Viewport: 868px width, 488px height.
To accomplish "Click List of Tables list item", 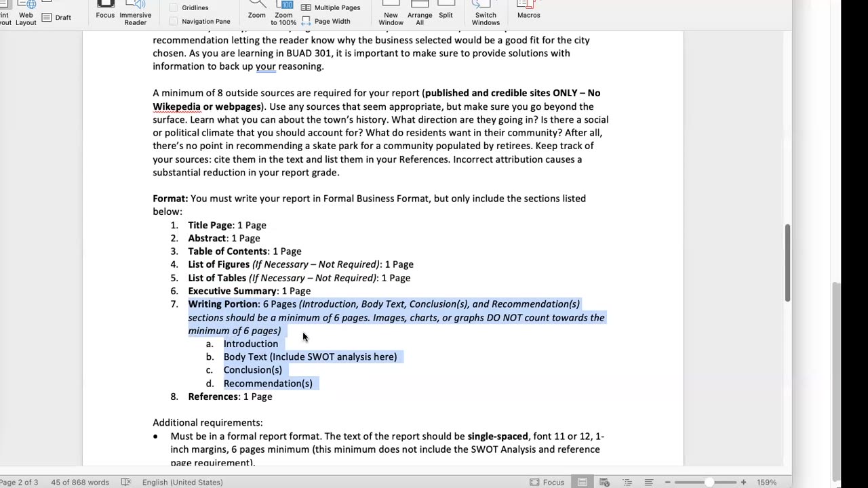I will tap(299, 278).
